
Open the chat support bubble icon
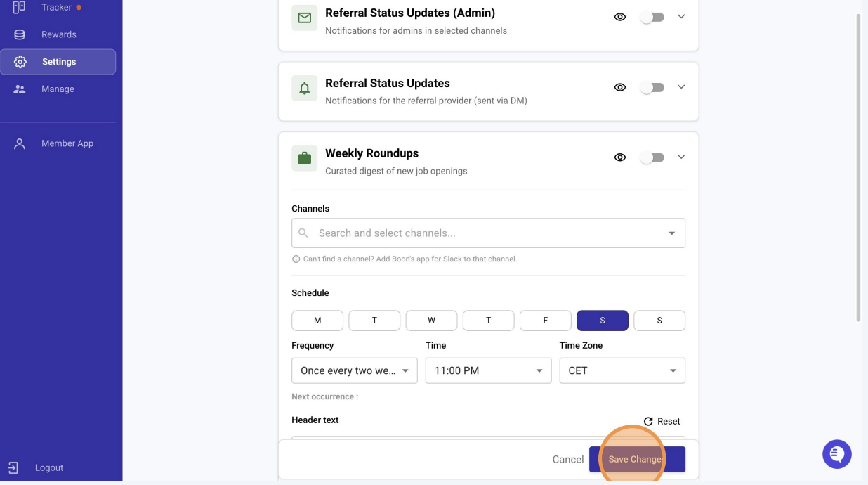point(836,454)
